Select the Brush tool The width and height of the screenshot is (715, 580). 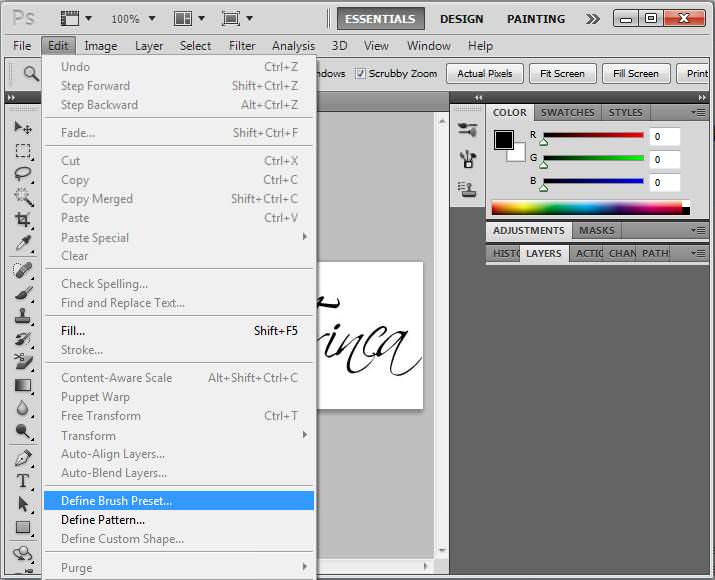coord(23,293)
